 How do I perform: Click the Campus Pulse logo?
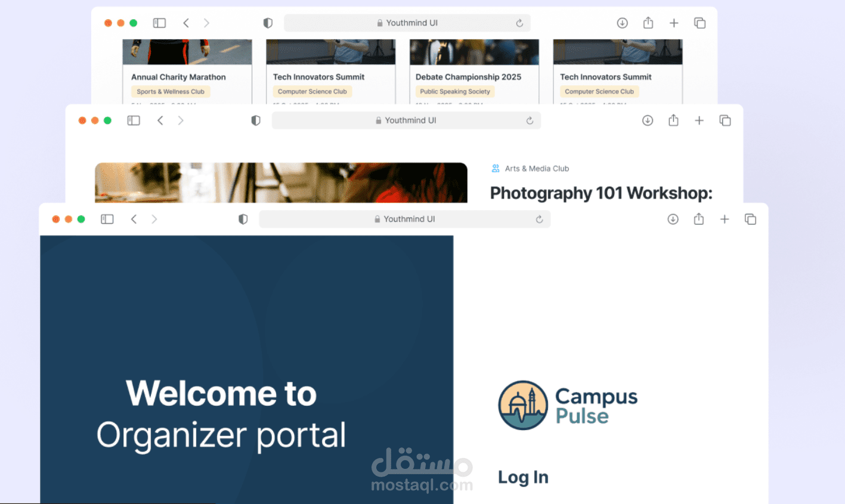click(x=568, y=406)
